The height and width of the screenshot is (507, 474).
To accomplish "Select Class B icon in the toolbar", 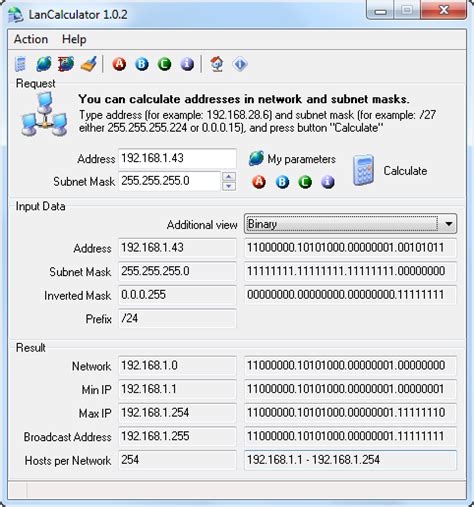I will click(142, 64).
